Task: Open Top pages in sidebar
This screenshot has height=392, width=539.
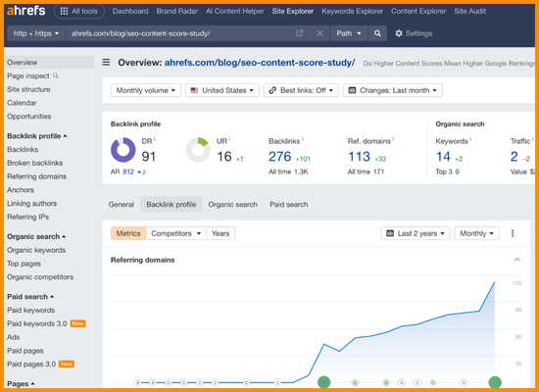Action: pos(24,264)
